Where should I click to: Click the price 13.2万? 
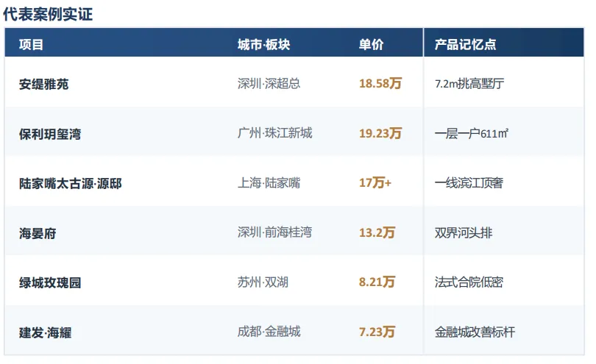(377, 232)
